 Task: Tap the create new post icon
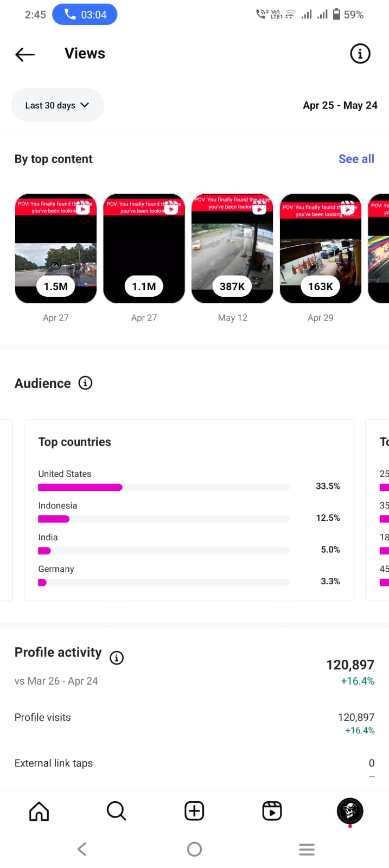pos(194,811)
